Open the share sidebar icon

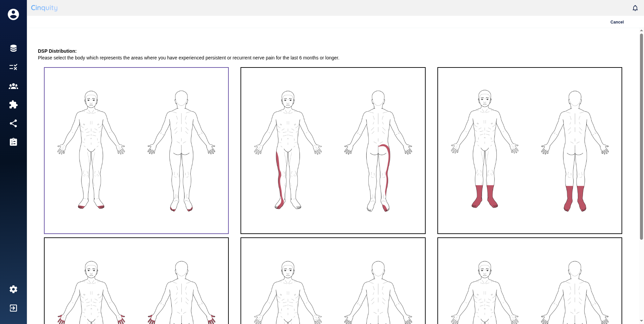point(13,124)
